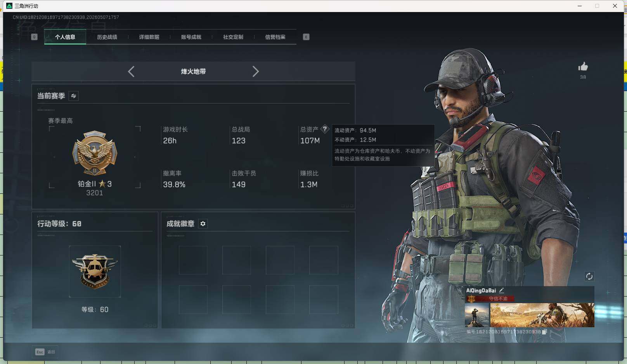Click the orange battlefield name card banner
The image size is (627, 364).
(x=542, y=315)
